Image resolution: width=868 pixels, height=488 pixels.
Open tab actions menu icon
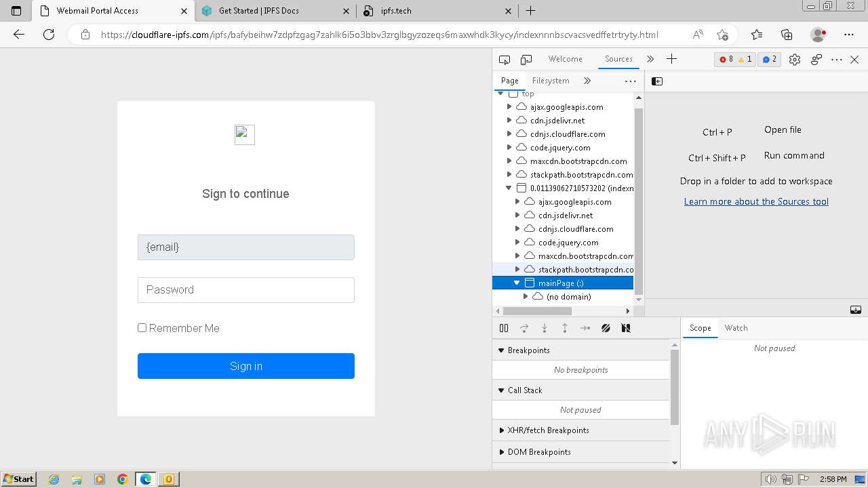[x=16, y=11]
